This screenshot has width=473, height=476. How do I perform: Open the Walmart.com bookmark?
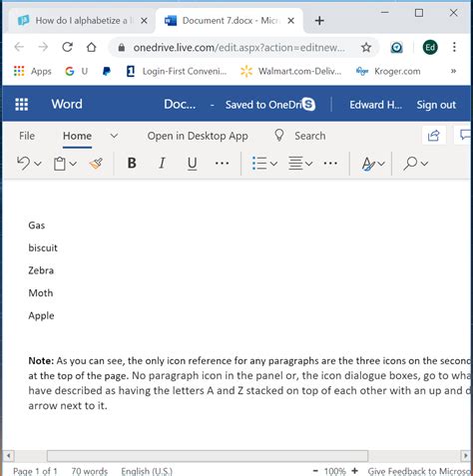(291, 71)
